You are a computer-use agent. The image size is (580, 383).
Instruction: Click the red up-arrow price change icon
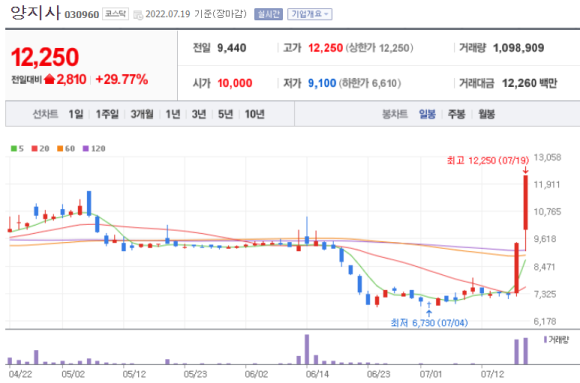[49, 79]
